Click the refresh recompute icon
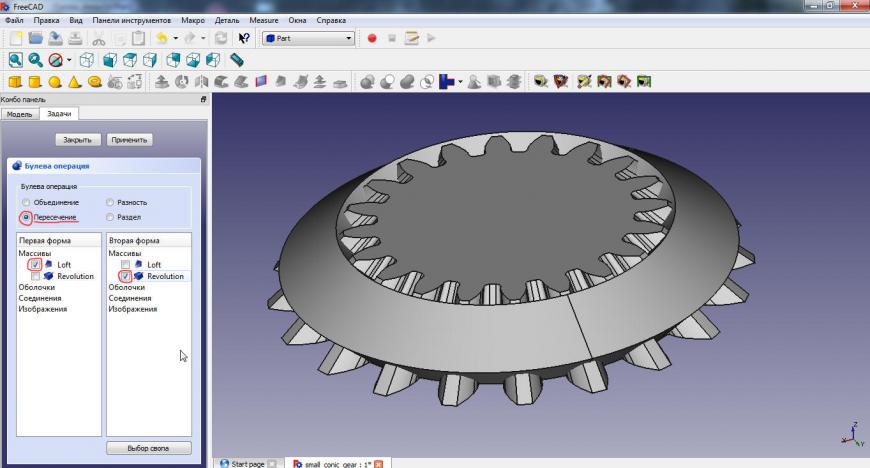The image size is (870, 468). click(x=221, y=38)
